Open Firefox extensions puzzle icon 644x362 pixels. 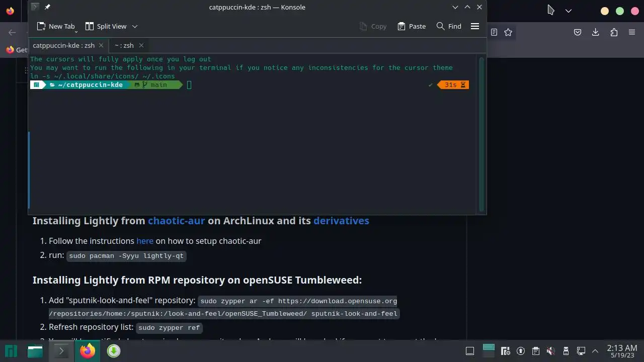click(x=614, y=32)
